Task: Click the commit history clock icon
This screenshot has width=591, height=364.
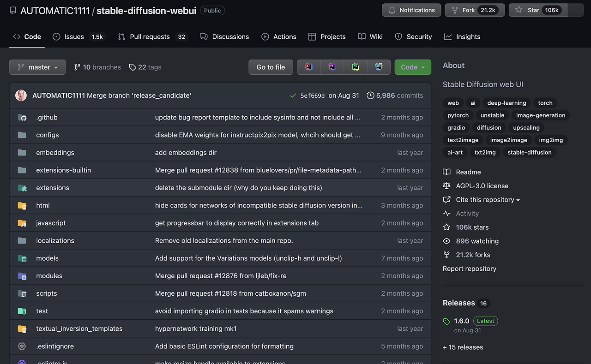Action: click(x=370, y=95)
